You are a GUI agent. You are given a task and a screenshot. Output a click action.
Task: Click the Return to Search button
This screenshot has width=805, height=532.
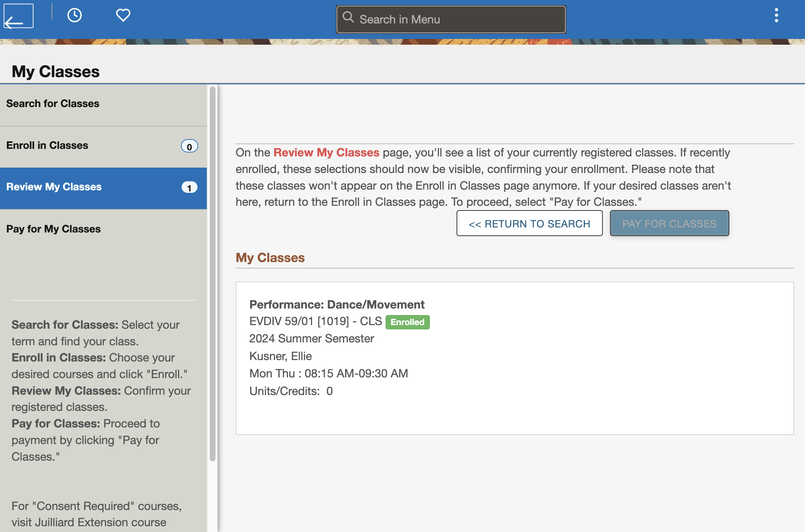point(529,223)
